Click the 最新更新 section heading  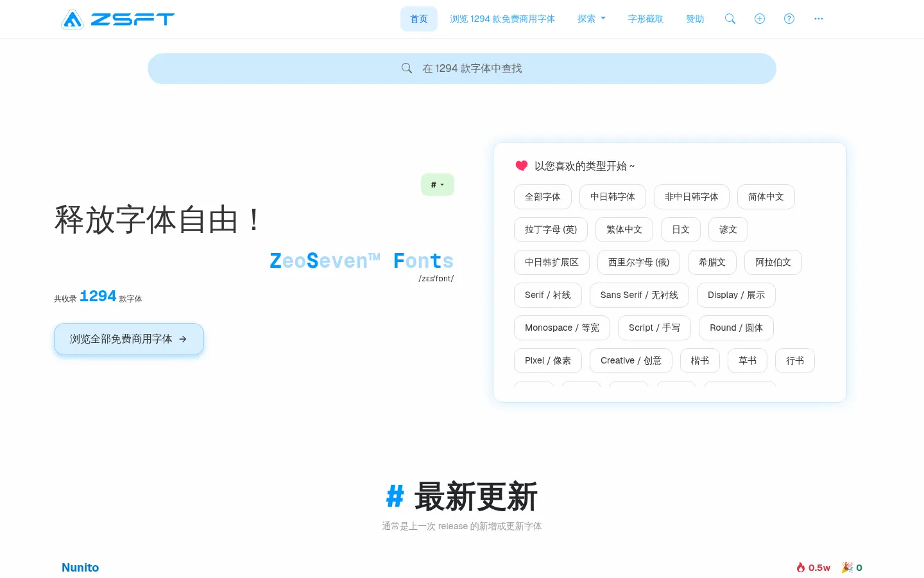tap(476, 496)
